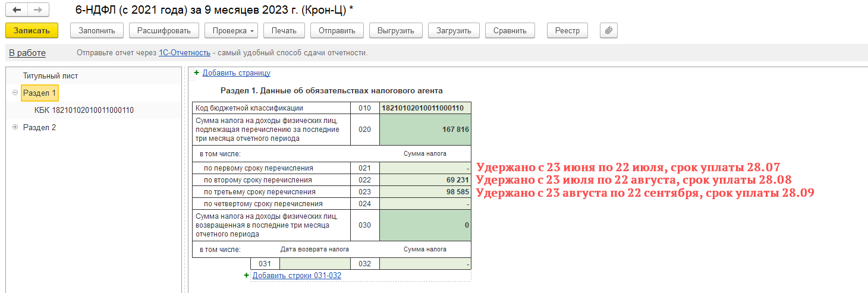The image size is (868, 293).
Task: Click the heading Раздел 1. Данные об обязательствах
Action: [332, 90]
